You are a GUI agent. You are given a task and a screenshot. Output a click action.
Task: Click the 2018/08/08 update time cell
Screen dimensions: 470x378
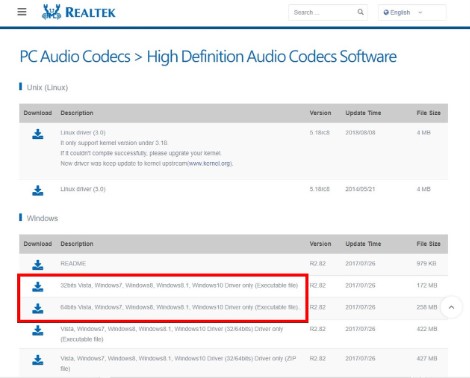click(x=360, y=132)
